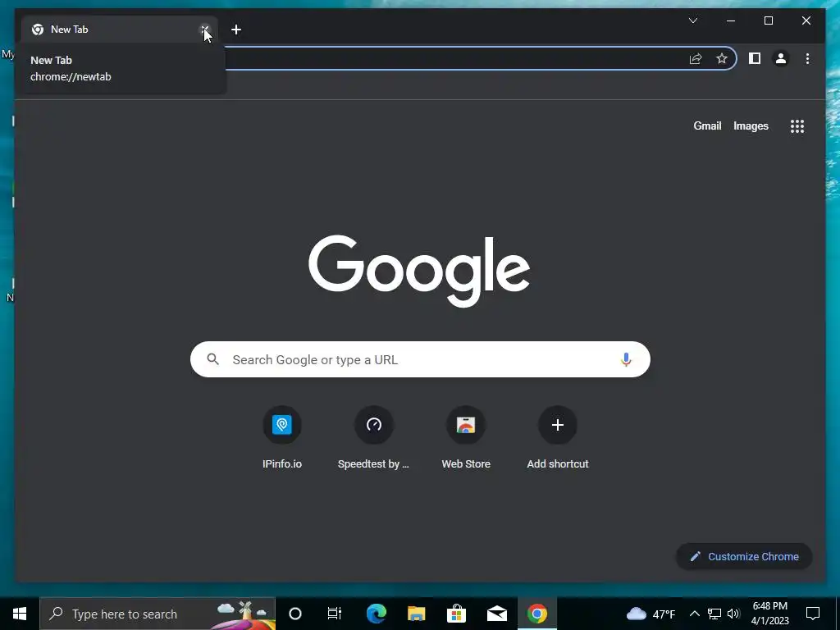Click the magnifier icon in the Google search box
Viewport: 840px width, 630px height.
212,359
